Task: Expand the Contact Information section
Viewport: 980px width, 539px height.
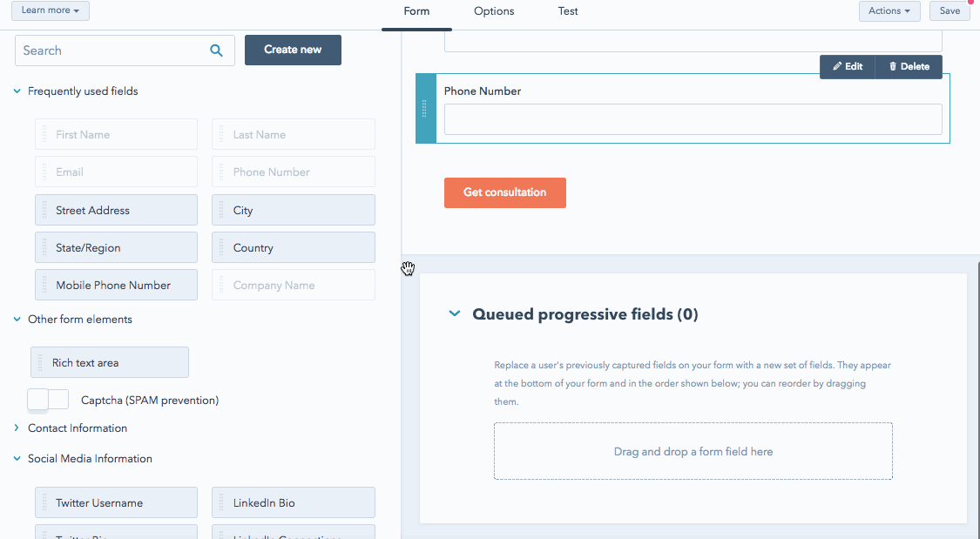Action: [x=17, y=428]
